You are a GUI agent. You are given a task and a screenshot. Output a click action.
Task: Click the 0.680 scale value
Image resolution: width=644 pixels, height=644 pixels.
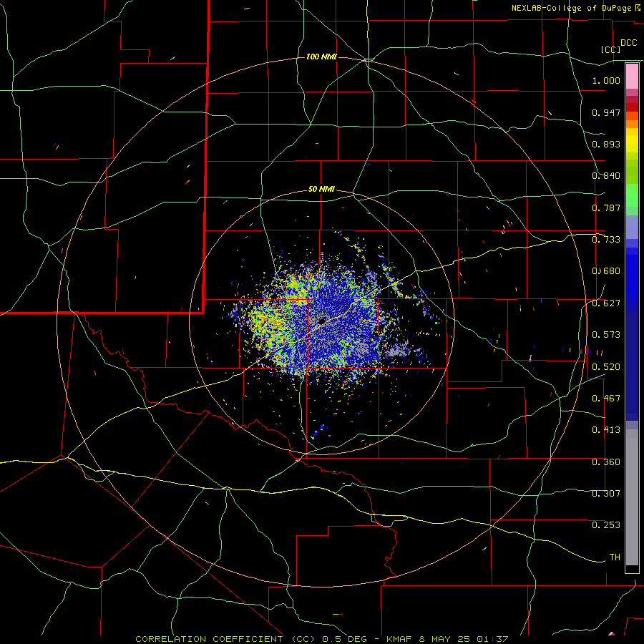606,271
